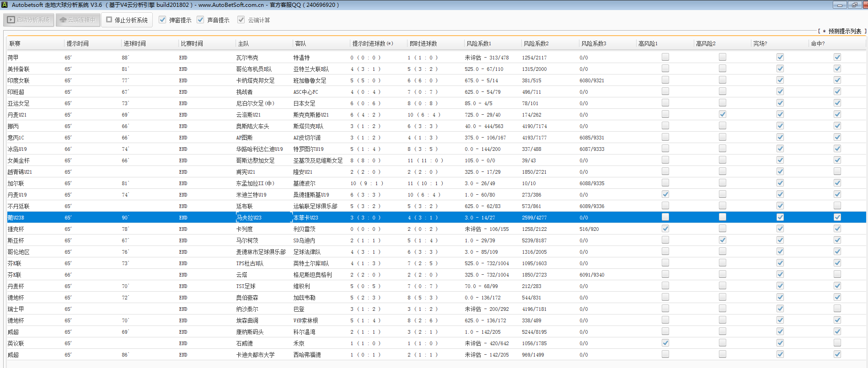The height and width of the screenshot is (368, 868).
Task: Click the 预测提示列表 label
Action: pos(844,31)
